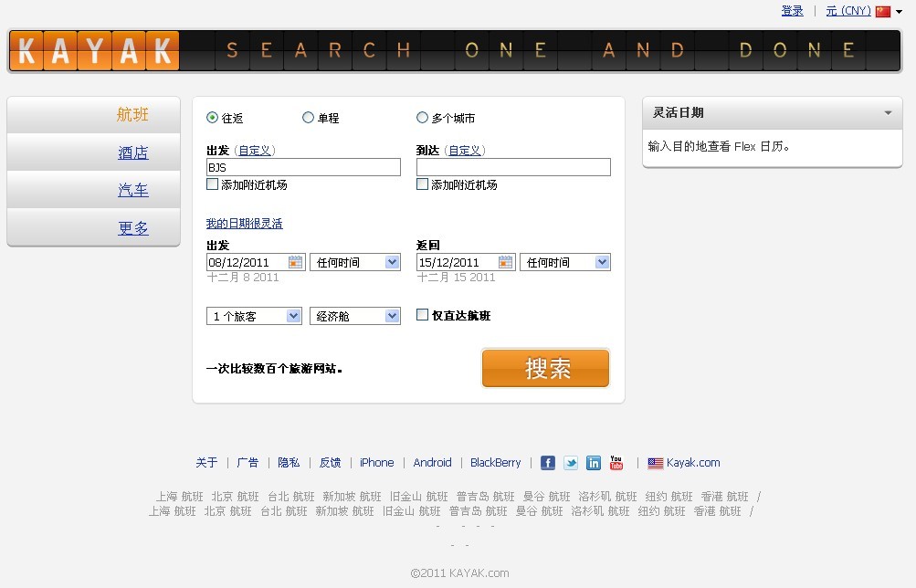Click the 登录 login link
The width and height of the screenshot is (916, 588).
pyautogui.click(x=792, y=11)
